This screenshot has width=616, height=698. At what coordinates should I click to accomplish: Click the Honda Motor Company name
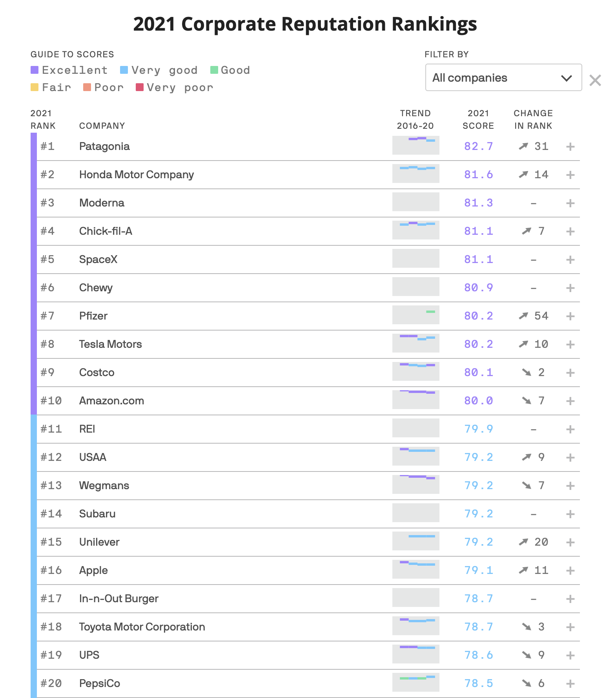(137, 175)
